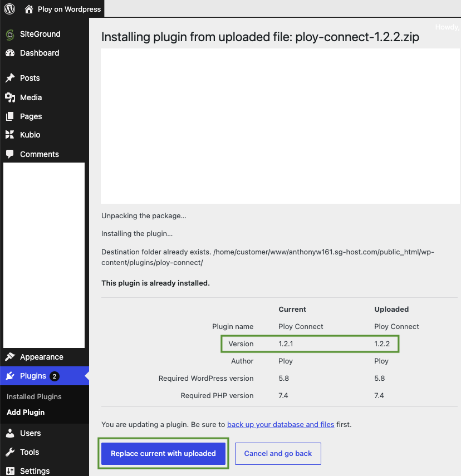
Task: Click the Dashboard gauge icon
Action: click(10, 53)
